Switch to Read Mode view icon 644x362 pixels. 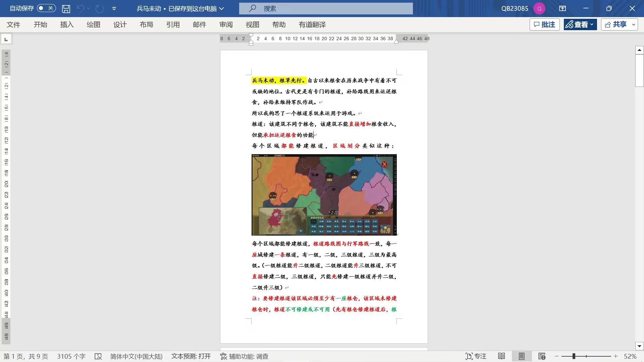501,356
